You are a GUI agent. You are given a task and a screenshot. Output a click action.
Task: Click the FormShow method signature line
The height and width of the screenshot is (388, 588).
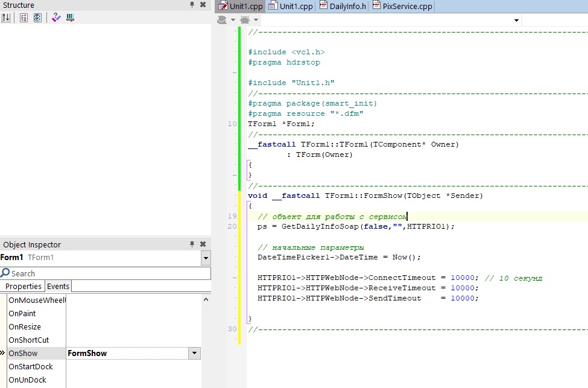pos(365,196)
